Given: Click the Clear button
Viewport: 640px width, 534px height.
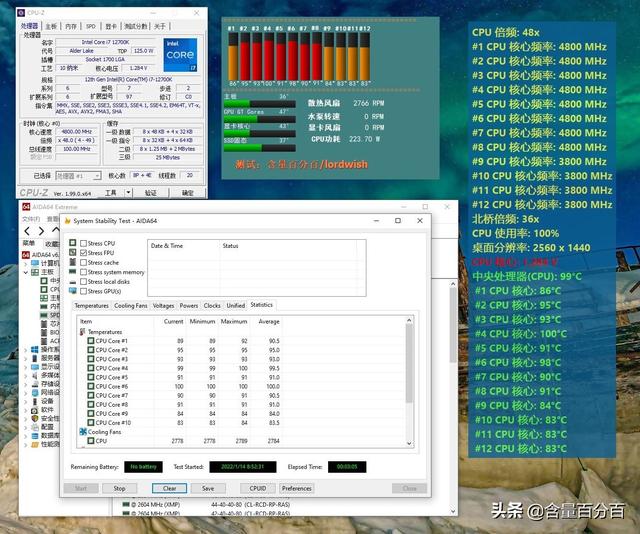Looking at the screenshot, I should coord(169,488).
